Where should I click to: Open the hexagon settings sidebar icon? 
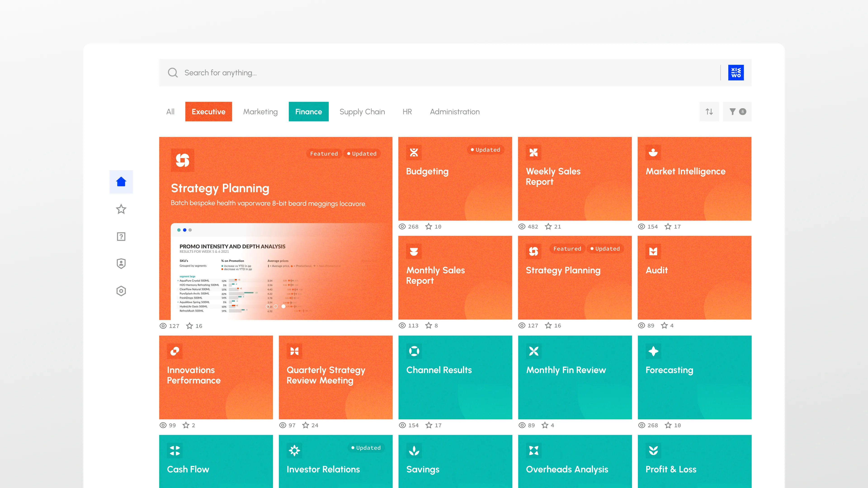pos(121,291)
